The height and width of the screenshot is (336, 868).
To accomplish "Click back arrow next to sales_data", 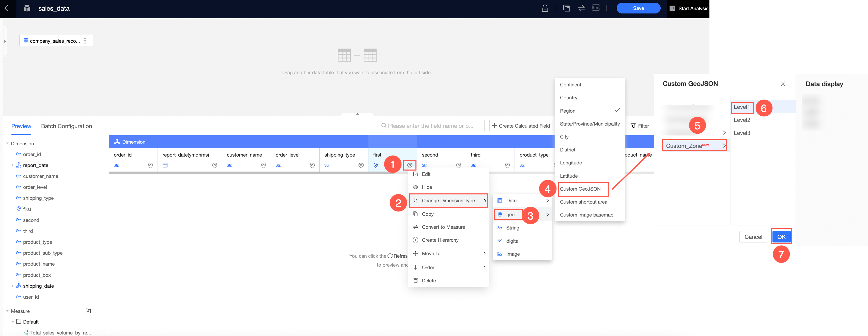I will point(6,8).
